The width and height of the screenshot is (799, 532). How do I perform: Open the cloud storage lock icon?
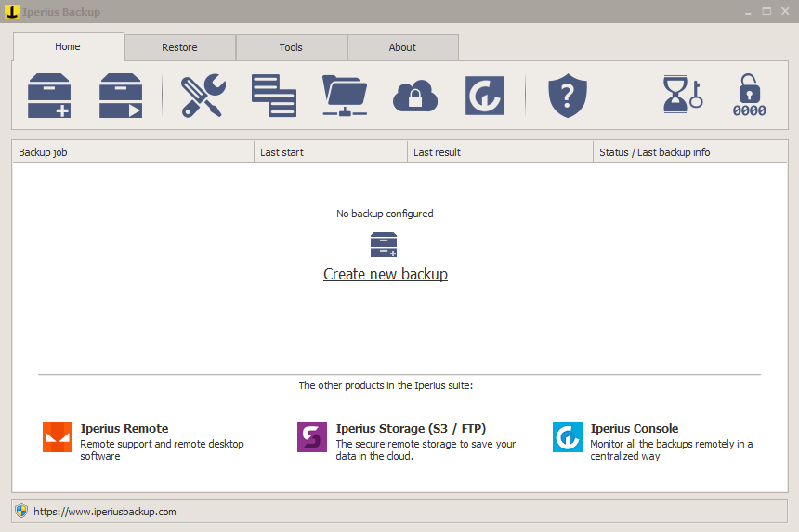tap(414, 96)
